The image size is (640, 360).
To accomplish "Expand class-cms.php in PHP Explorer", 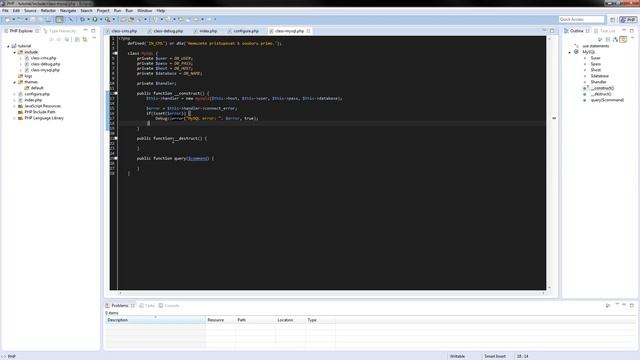I will tap(21, 58).
